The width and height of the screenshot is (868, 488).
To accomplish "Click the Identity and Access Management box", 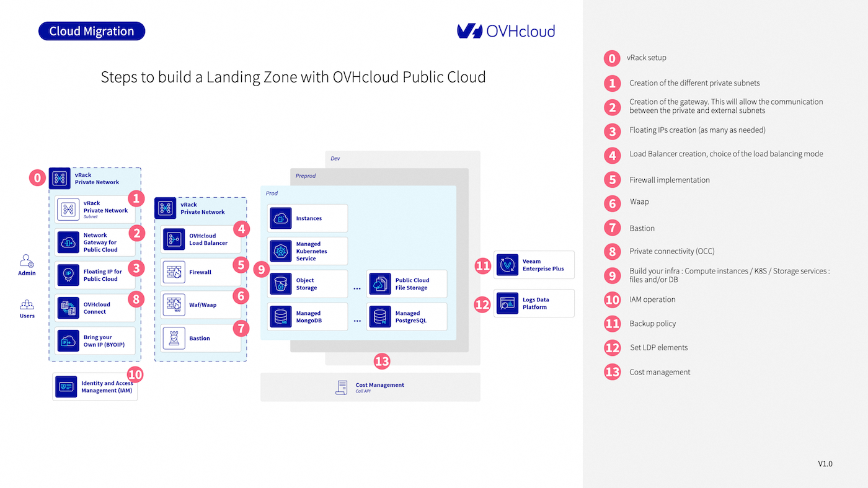I will click(95, 387).
